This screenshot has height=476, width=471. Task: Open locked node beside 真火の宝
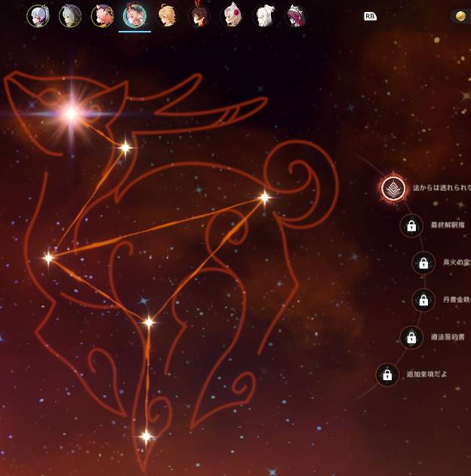(423, 263)
